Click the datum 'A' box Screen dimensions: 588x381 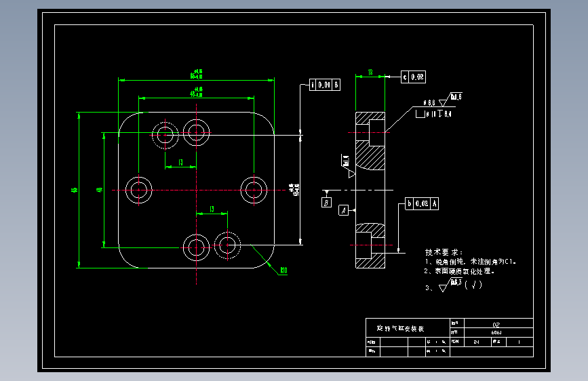coord(343,210)
